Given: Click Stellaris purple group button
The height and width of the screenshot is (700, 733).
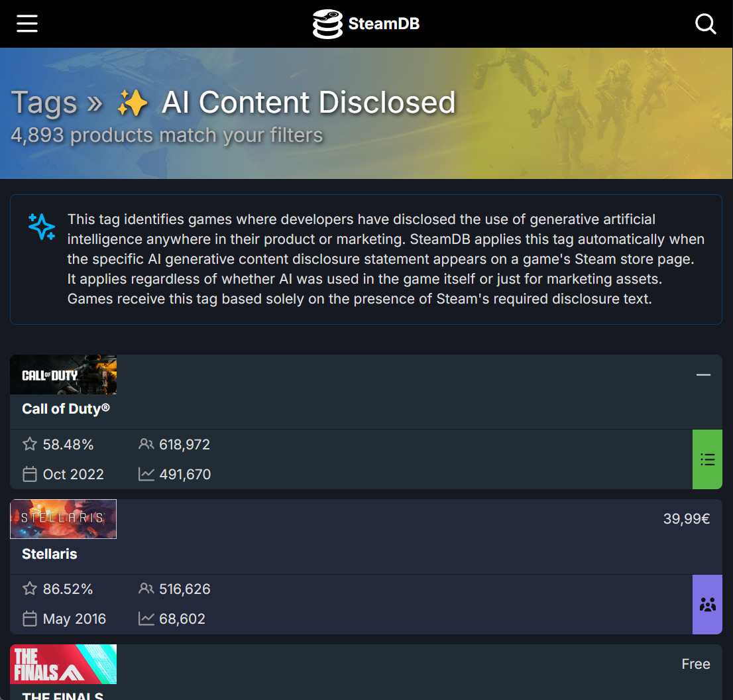Looking at the screenshot, I should pyautogui.click(x=707, y=604).
